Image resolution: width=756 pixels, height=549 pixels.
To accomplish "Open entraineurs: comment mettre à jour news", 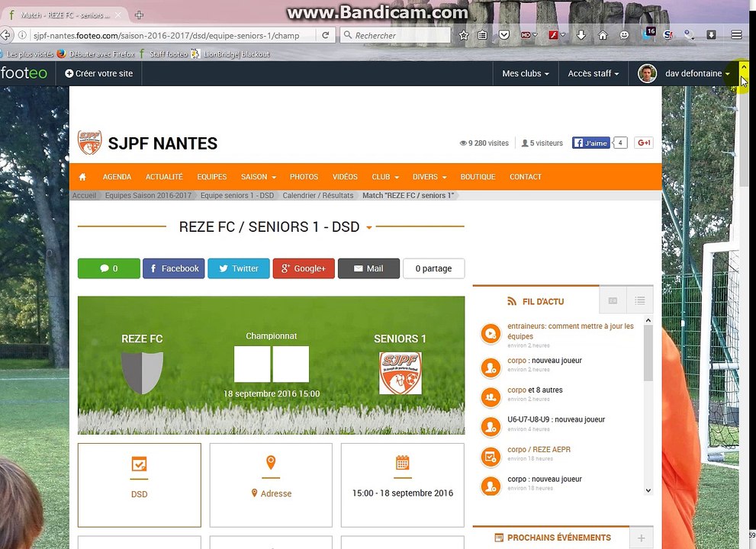I will (x=571, y=331).
